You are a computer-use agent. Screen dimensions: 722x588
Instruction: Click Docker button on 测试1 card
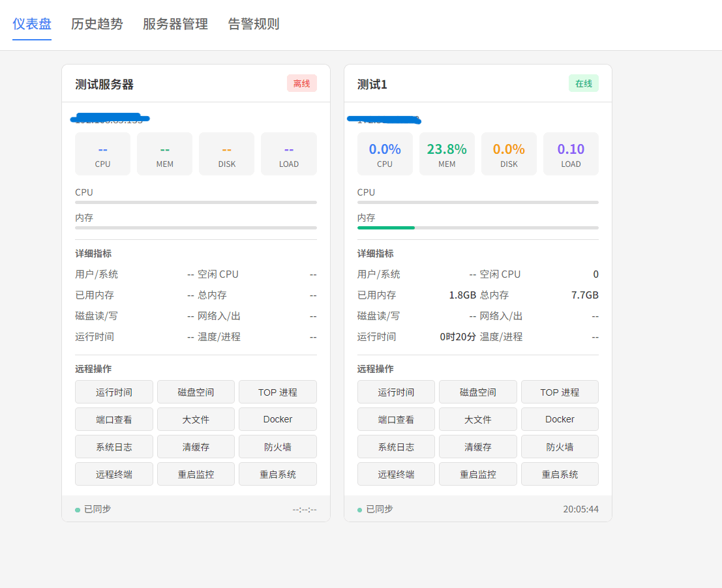[560, 419]
